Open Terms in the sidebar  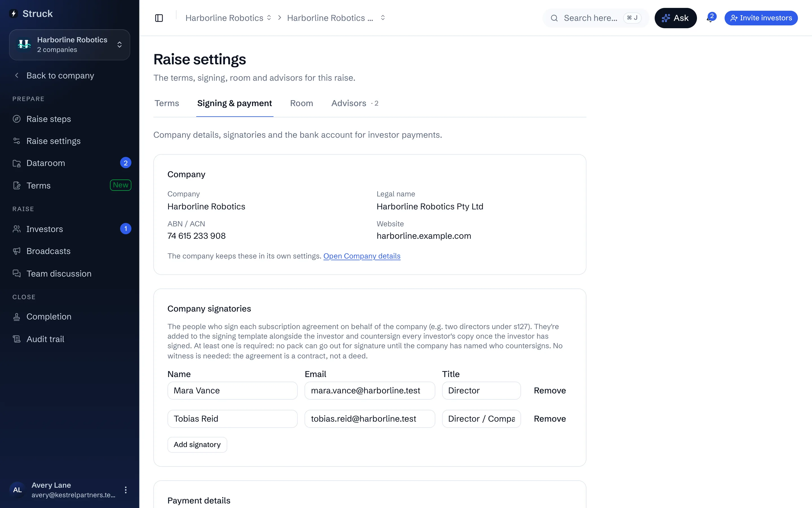pos(70,185)
